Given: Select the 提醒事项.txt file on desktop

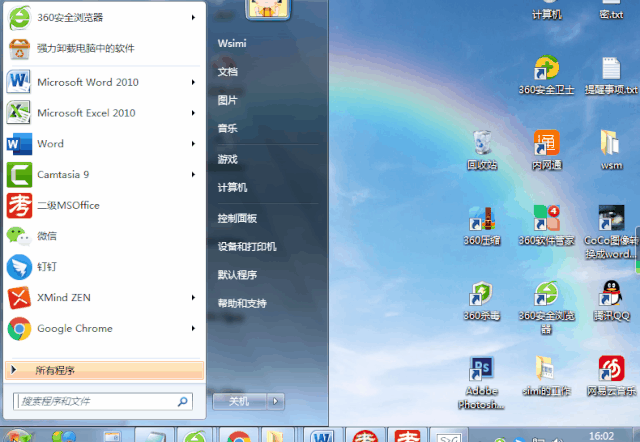Looking at the screenshot, I should 611,75.
